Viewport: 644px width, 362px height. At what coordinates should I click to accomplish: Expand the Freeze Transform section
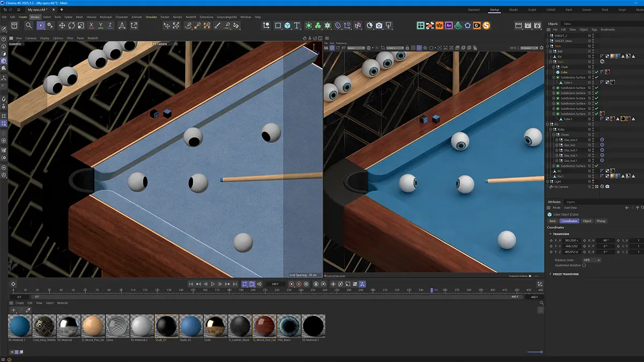tap(550, 274)
